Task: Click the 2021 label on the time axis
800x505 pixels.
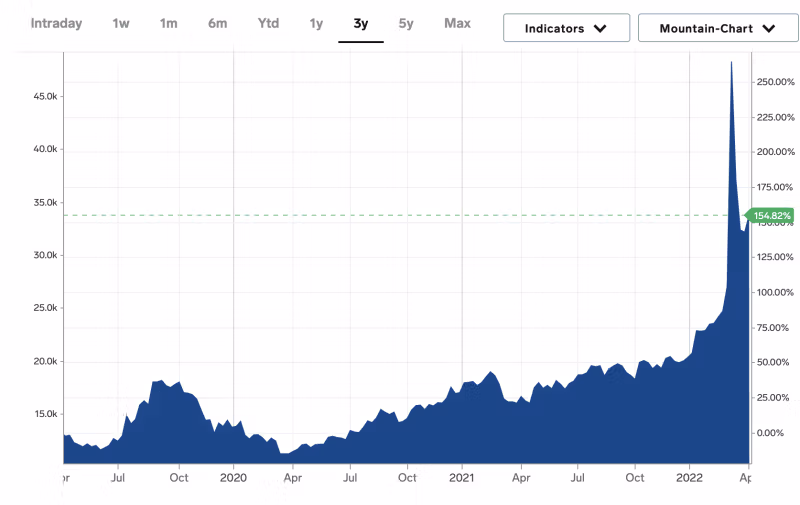Action: tap(462, 478)
